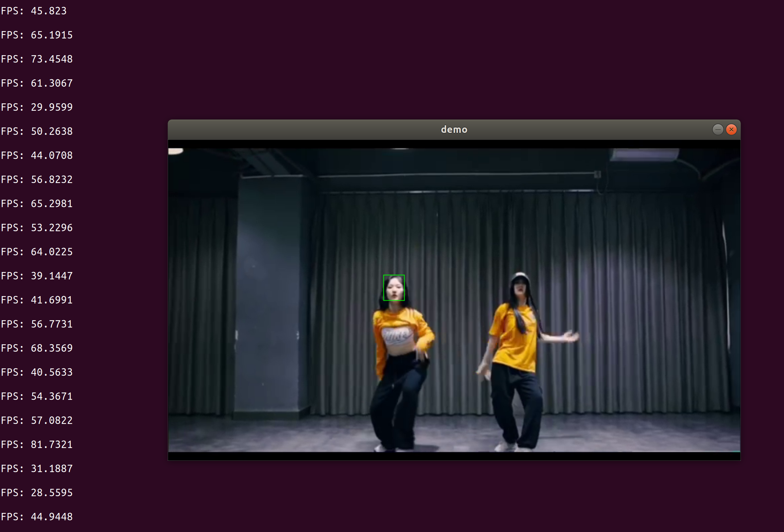Click the terminal line FPS: 68.3569
Image resolution: width=784 pixels, height=532 pixels.
36,348
